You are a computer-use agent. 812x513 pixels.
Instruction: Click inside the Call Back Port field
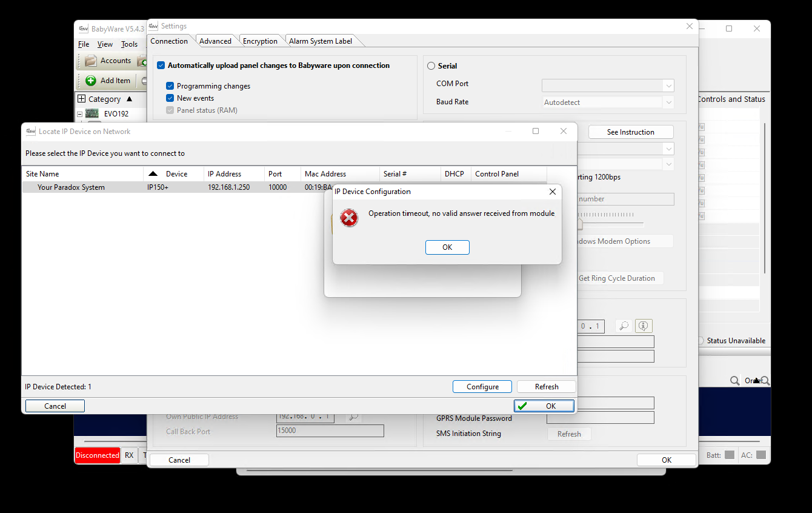[x=330, y=431]
